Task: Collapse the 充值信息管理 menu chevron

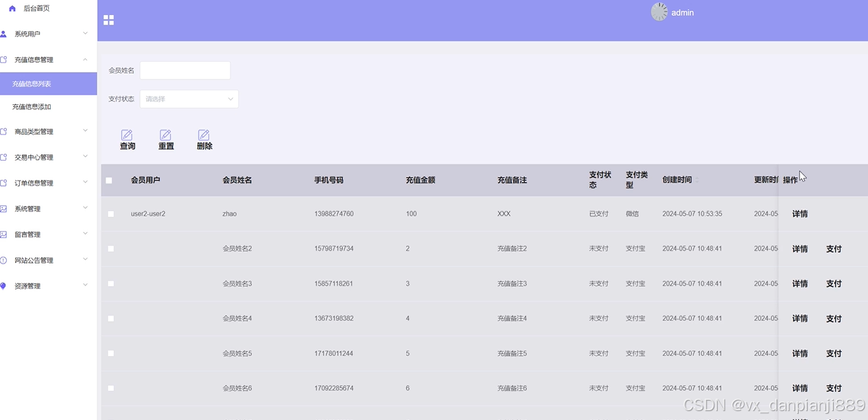Action: point(85,59)
